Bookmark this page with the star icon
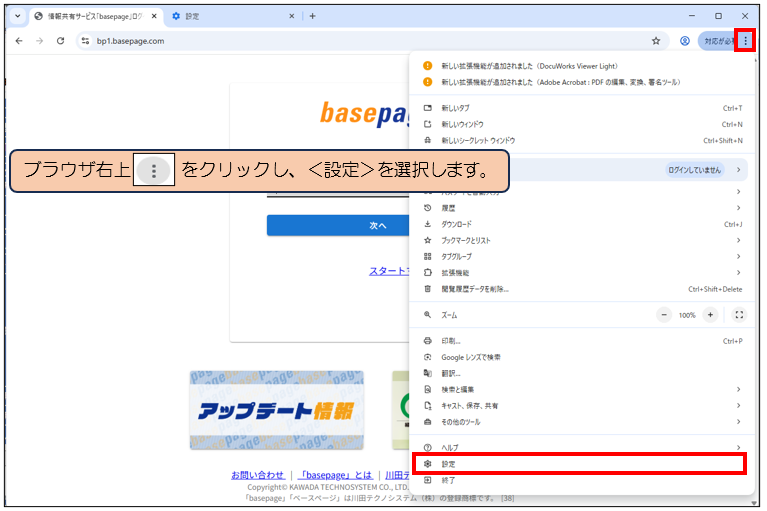Image resolution: width=767 pixels, height=511 pixels. click(656, 41)
